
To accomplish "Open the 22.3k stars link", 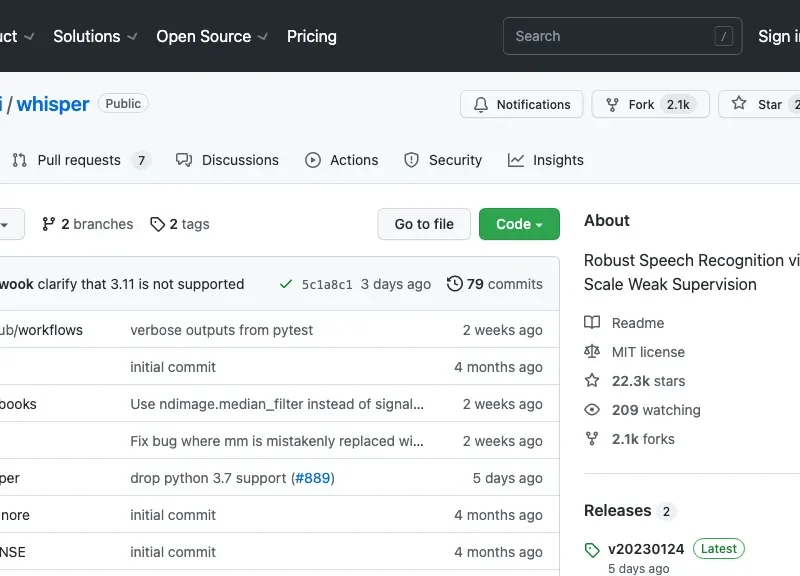I will (635, 381).
